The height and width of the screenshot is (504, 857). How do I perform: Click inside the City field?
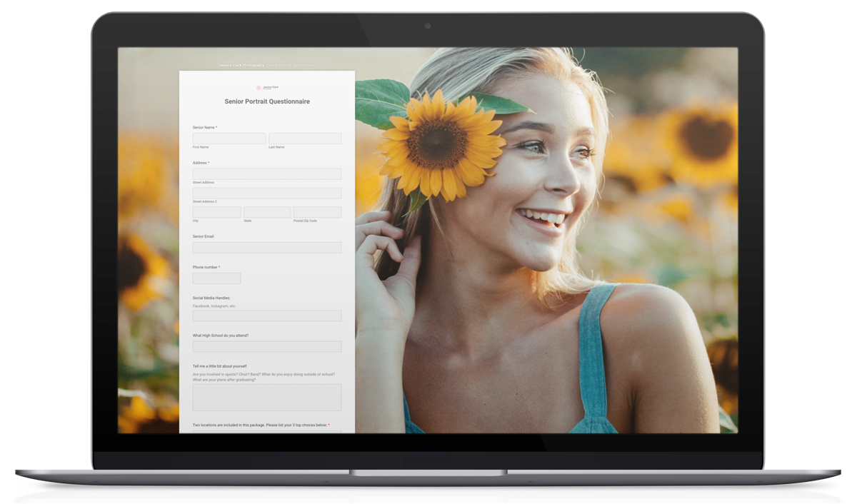216,212
